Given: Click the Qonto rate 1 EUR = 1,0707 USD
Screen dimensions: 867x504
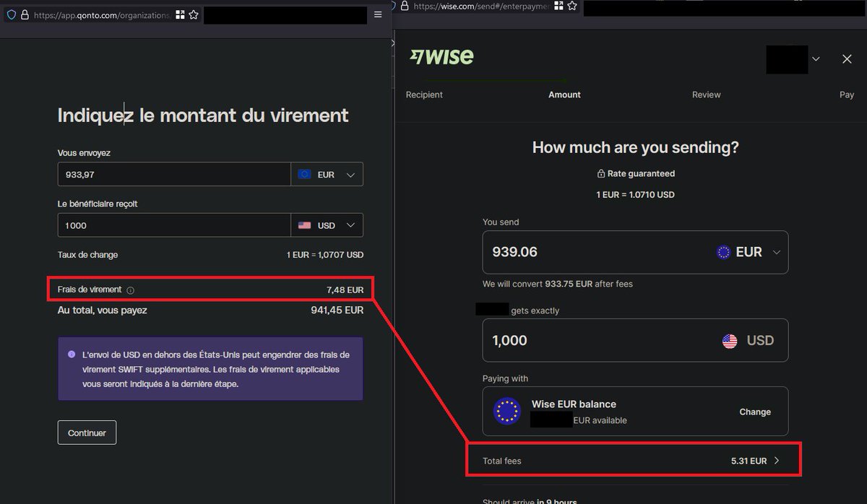Looking at the screenshot, I should coord(325,255).
